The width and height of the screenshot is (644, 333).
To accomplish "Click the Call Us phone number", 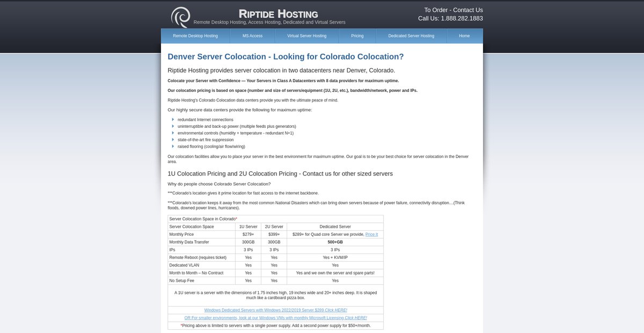I will (451, 18).
